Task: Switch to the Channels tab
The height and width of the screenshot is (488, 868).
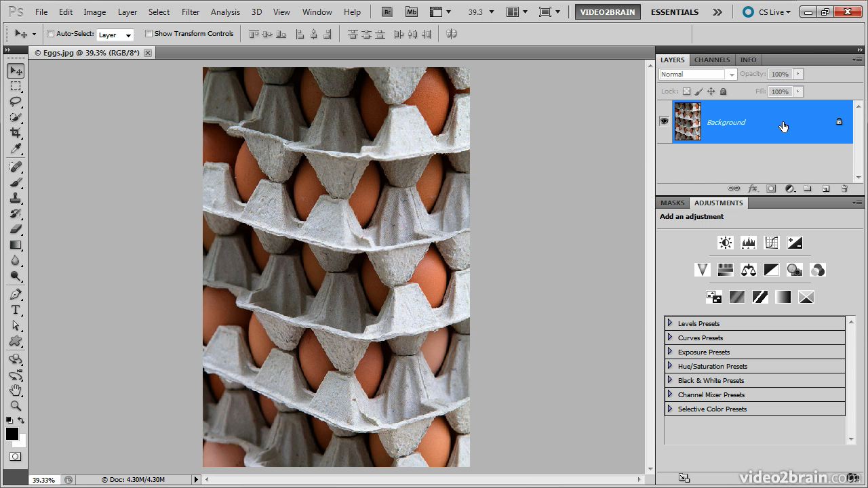Action: 712,60
